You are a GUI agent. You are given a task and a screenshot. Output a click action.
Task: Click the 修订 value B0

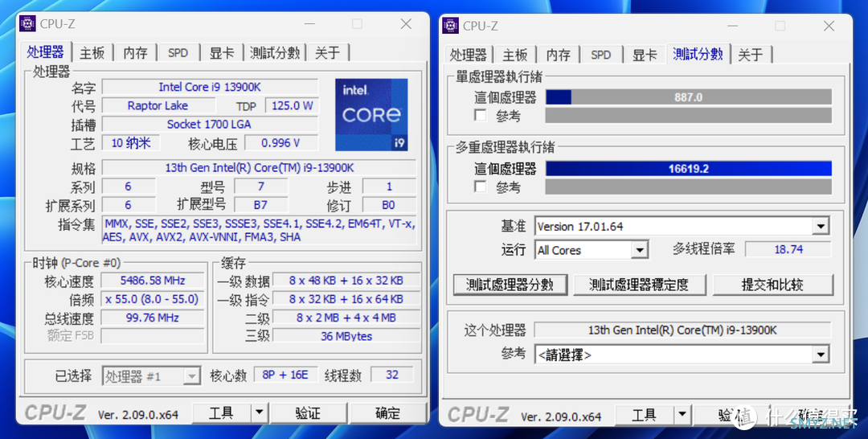389,205
